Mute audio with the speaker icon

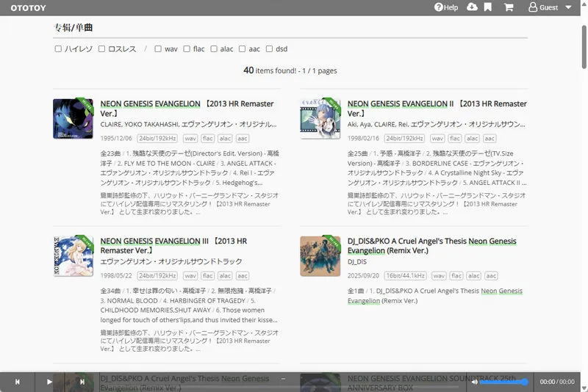pos(474,382)
